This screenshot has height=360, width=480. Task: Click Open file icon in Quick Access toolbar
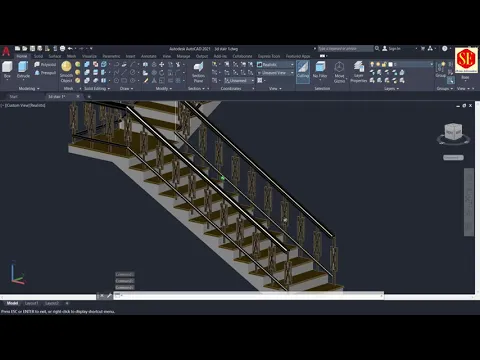coord(25,49)
